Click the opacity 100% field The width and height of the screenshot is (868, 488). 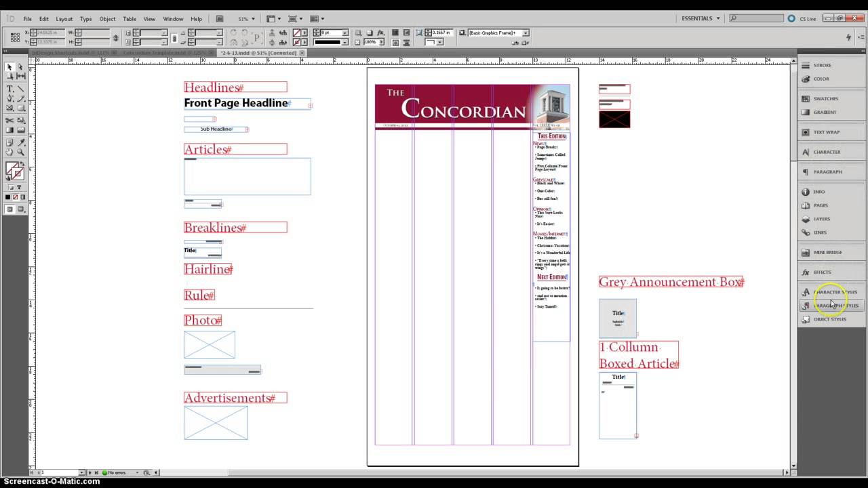coord(370,42)
